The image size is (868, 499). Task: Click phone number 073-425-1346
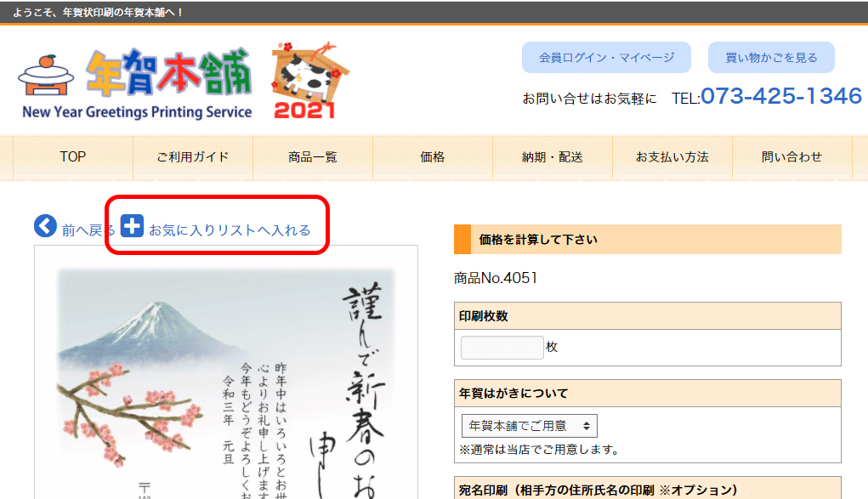pos(781,96)
